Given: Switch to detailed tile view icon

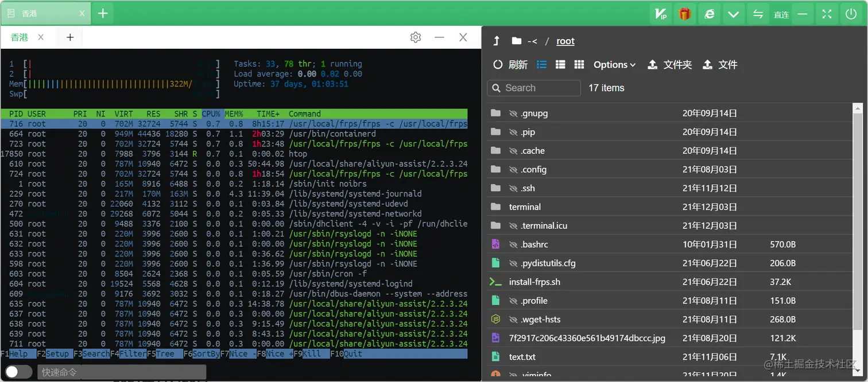Looking at the screenshot, I should 560,65.
